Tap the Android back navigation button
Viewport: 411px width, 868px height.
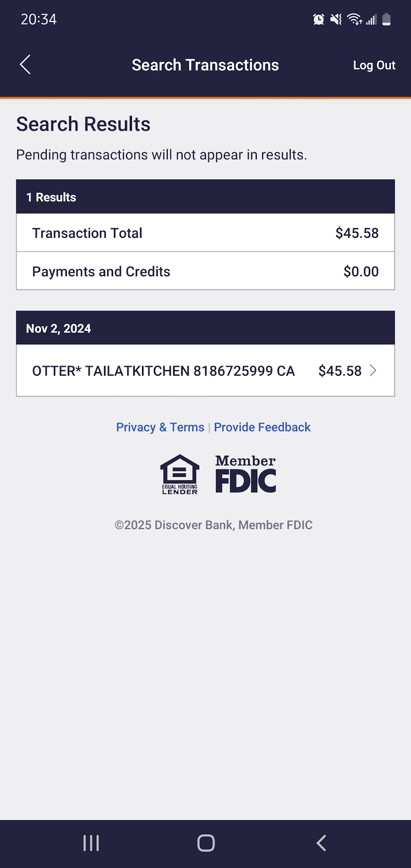(321, 843)
